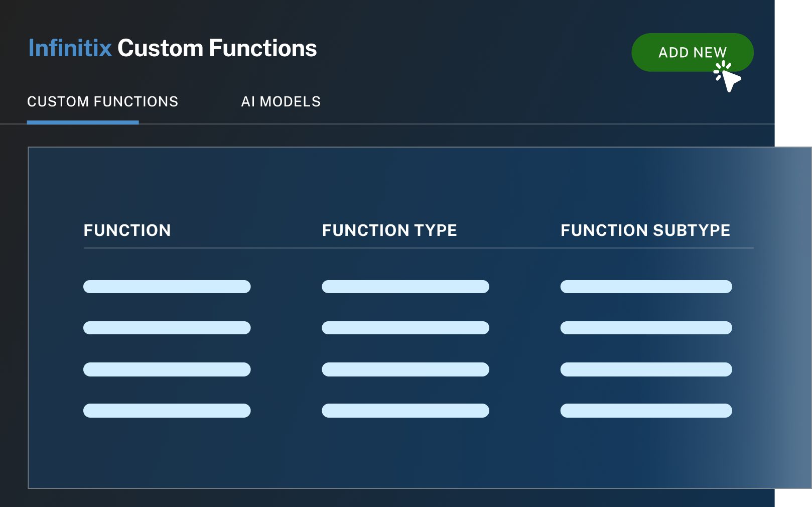Click second row FUNCTION TYPE placeholder
The image size is (812, 507).
pos(405,328)
